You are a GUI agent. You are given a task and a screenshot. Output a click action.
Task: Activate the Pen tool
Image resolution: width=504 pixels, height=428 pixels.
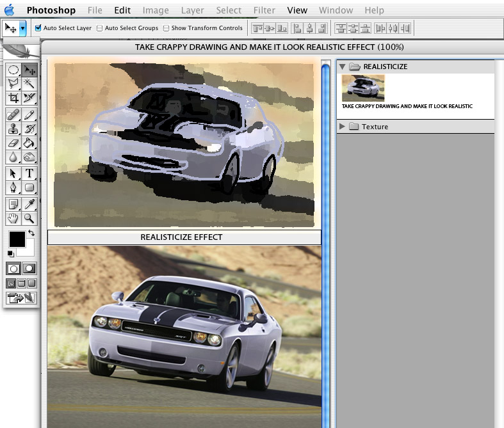tap(13, 187)
